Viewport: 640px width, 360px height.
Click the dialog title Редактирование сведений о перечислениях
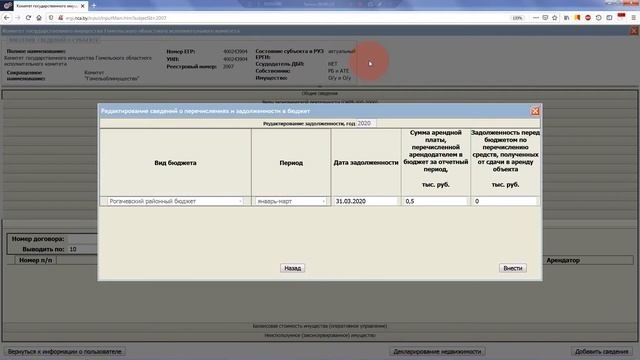pyautogui.click(x=205, y=111)
